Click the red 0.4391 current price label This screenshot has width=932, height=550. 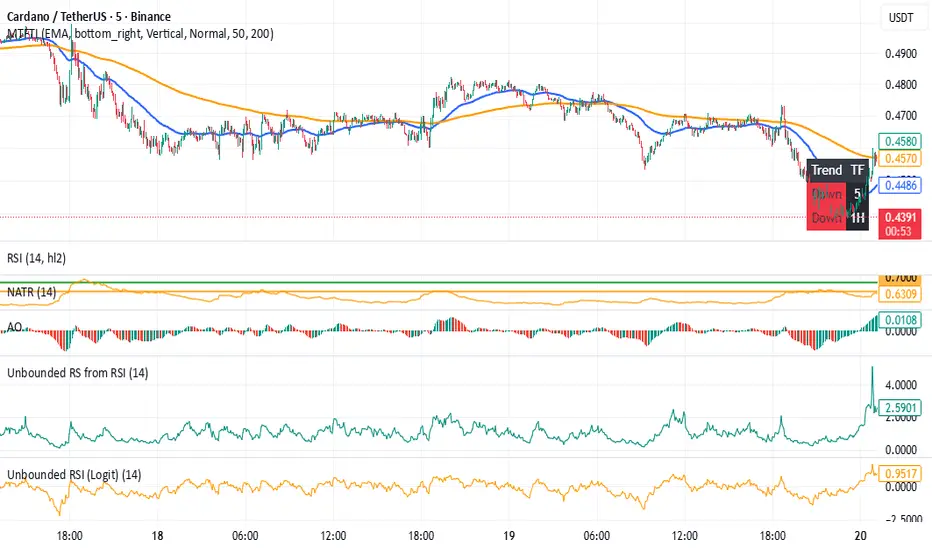[897, 214]
